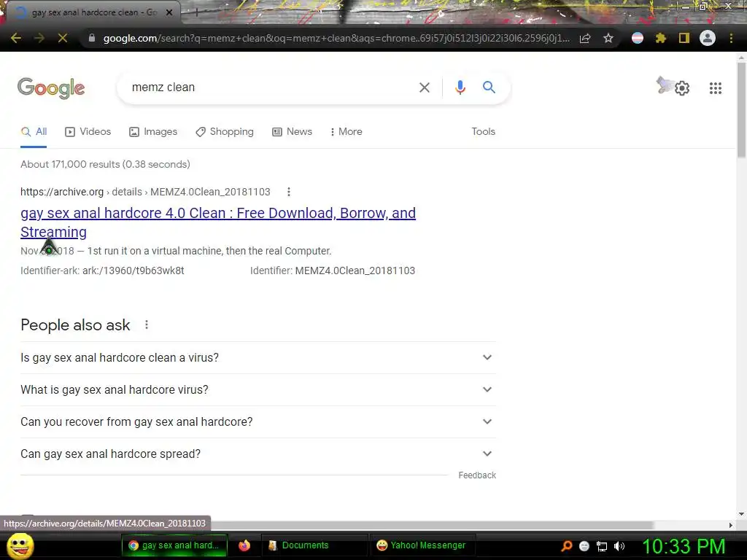Click into the 'memz clean' search field
The width and height of the screenshot is (747, 560).
click(x=267, y=87)
